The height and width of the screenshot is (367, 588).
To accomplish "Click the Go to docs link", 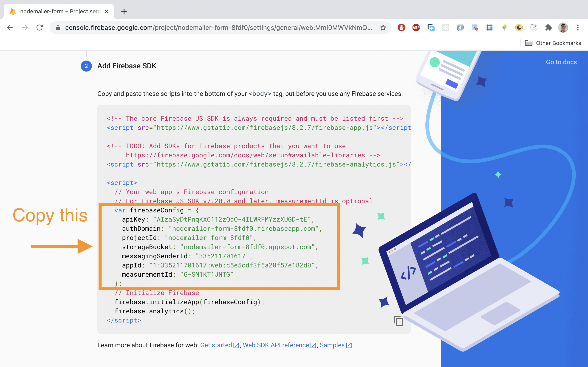I will coord(561,62).
